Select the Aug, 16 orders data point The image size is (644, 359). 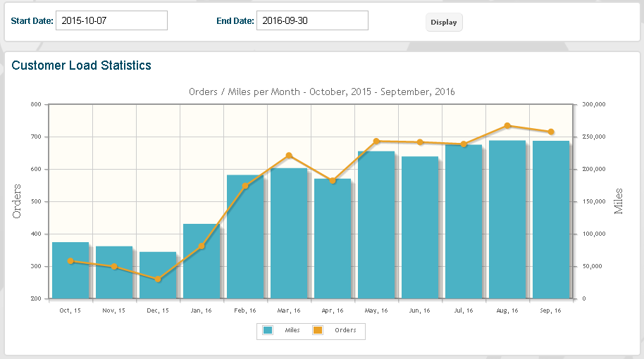tap(507, 126)
